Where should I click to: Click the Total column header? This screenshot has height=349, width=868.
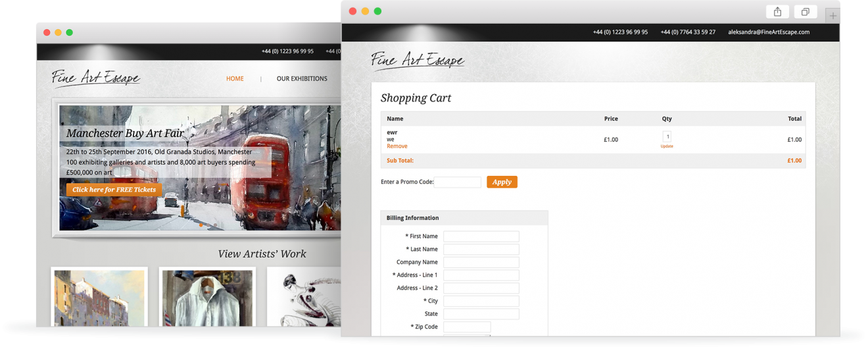coord(794,119)
